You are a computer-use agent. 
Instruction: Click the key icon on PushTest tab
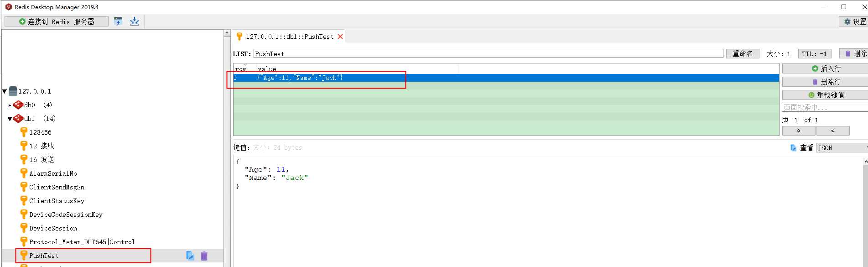pos(239,37)
